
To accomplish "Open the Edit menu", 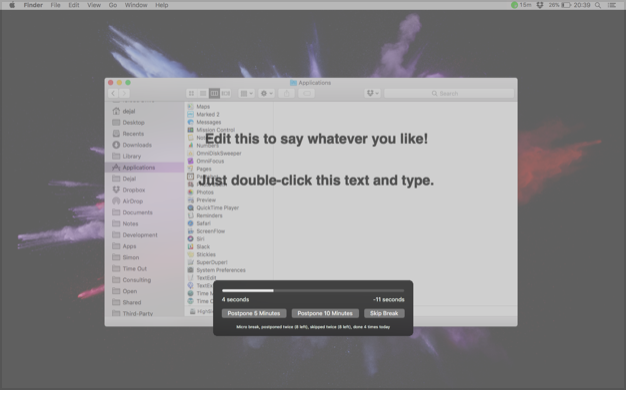I will click(74, 5).
